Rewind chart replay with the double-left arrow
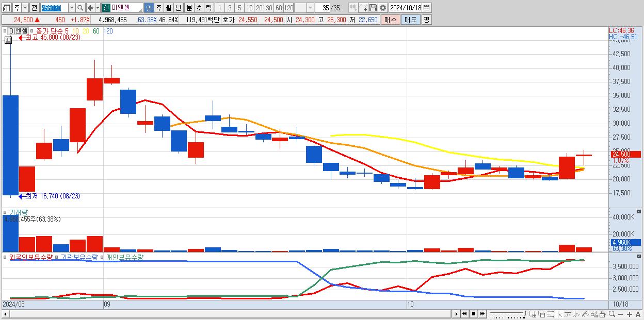Screen dimensions: 644x320 [464, 314]
